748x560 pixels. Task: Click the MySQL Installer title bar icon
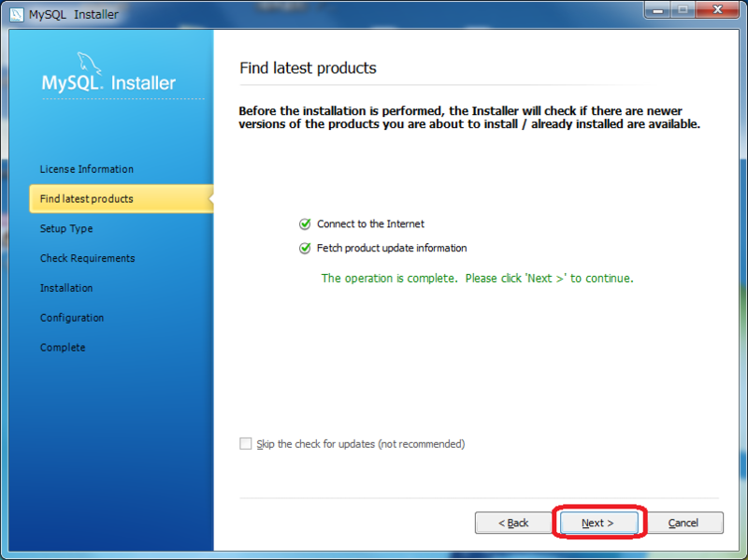pos(16,14)
